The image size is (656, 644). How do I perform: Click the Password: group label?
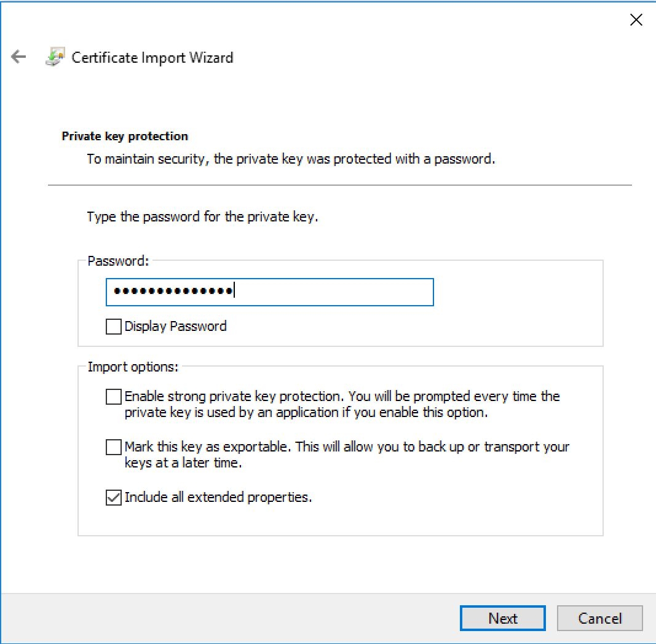tap(118, 261)
